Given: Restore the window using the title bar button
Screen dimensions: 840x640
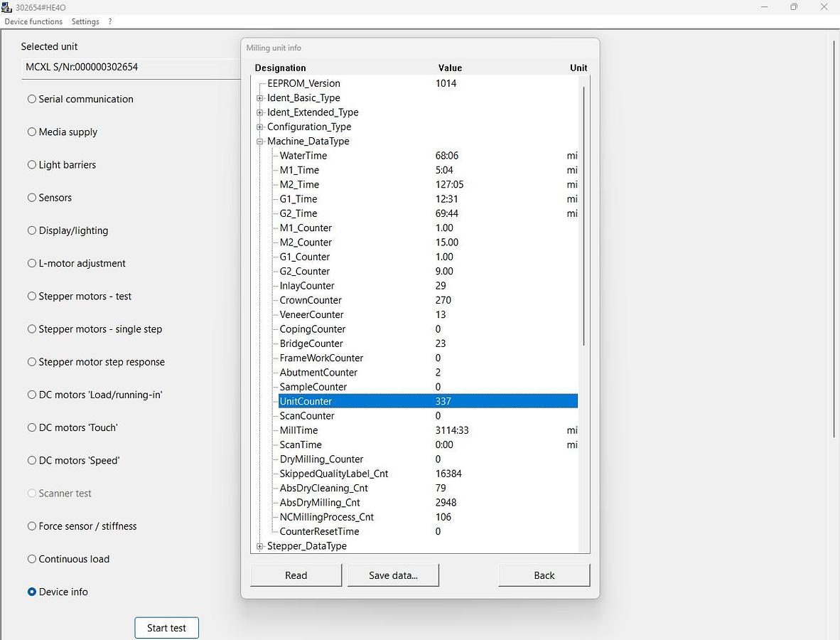Looking at the screenshot, I should point(794,7).
